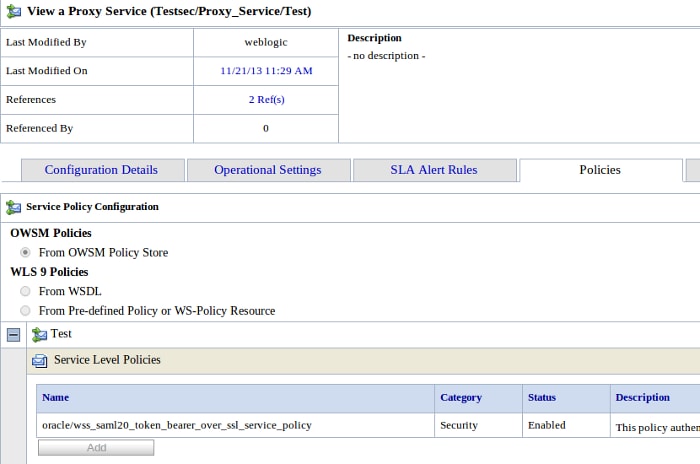Image resolution: width=700 pixels, height=464 pixels.
Task: Select the Policies tab
Action: click(x=600, y=170)
